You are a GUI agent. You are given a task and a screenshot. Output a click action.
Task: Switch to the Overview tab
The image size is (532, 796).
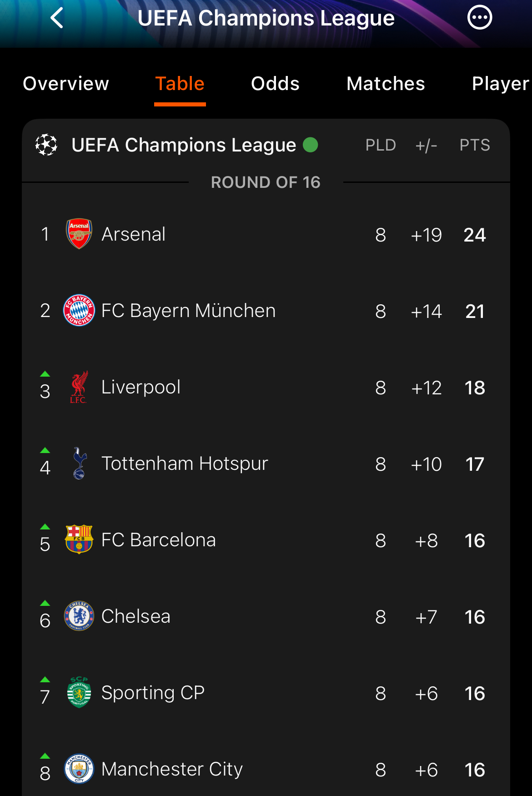66,84
